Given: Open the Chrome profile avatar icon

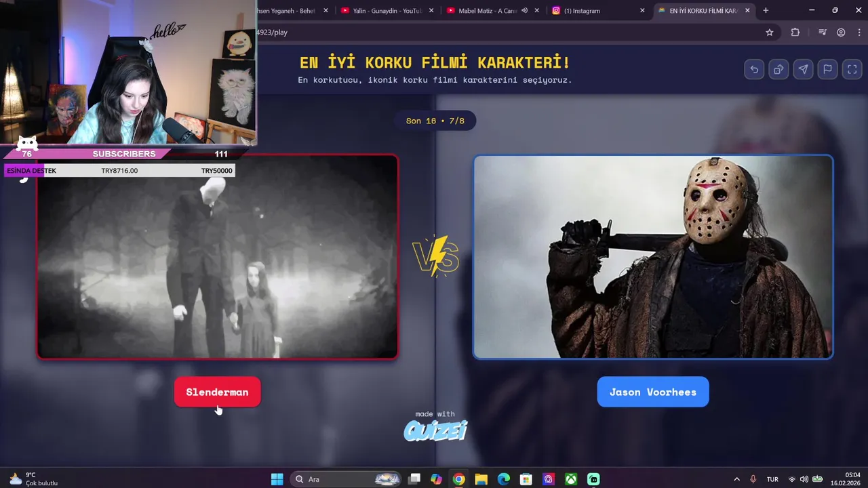Looking at the screenshot, I should tap(841, 32).
